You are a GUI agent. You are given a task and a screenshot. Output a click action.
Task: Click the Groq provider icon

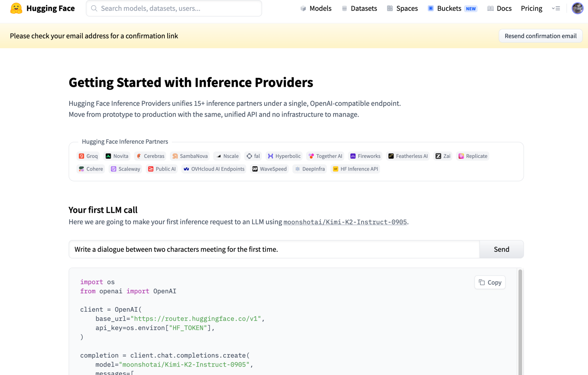click(x=82, y=156)
